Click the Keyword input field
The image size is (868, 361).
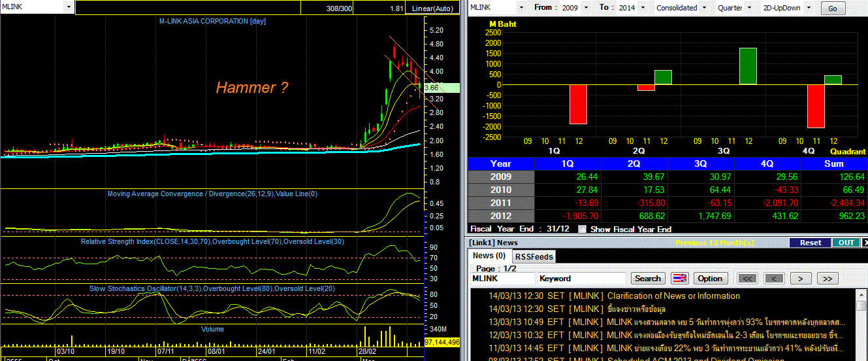(x=581, y=279)
